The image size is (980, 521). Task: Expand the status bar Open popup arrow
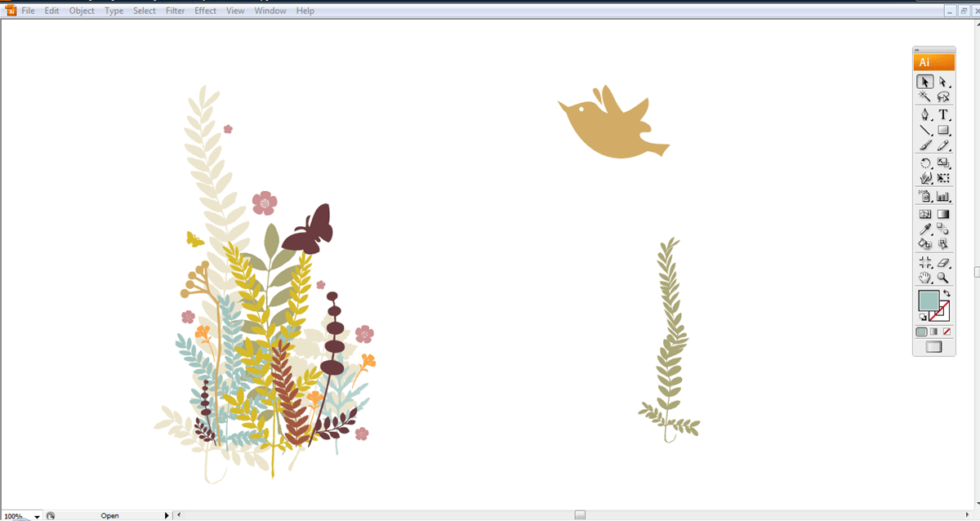(167, 515)
